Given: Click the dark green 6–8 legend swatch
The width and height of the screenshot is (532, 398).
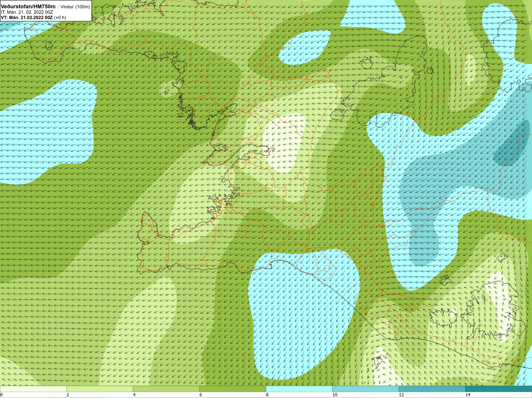Looking at the screenshot, I should pos(233,389).
